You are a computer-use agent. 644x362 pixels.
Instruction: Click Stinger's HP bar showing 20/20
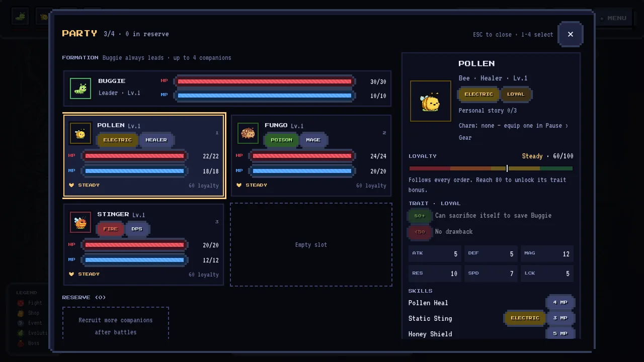[x=134, y=245]
